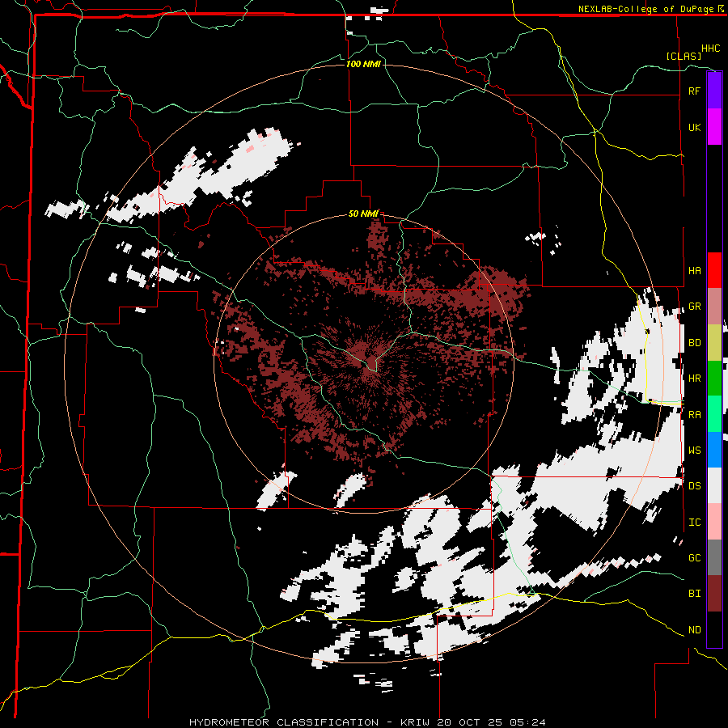Click the ND legend label
Screen dimensions: 728x728
click(x=694, y=630)
